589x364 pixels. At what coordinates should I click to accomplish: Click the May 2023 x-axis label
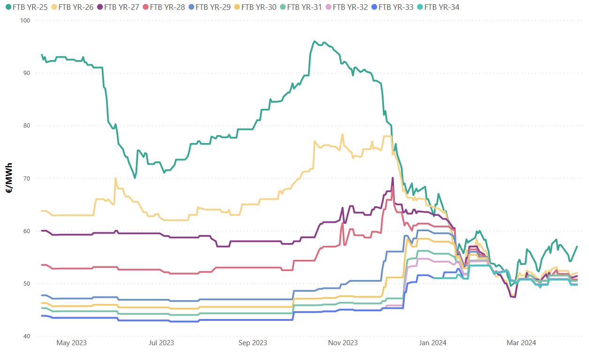click(71, 343)
